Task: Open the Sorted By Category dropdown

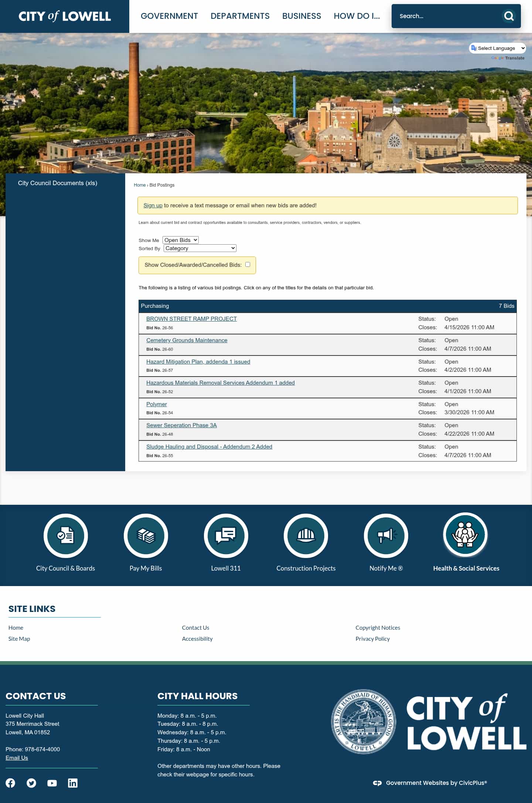Action: 200,248
